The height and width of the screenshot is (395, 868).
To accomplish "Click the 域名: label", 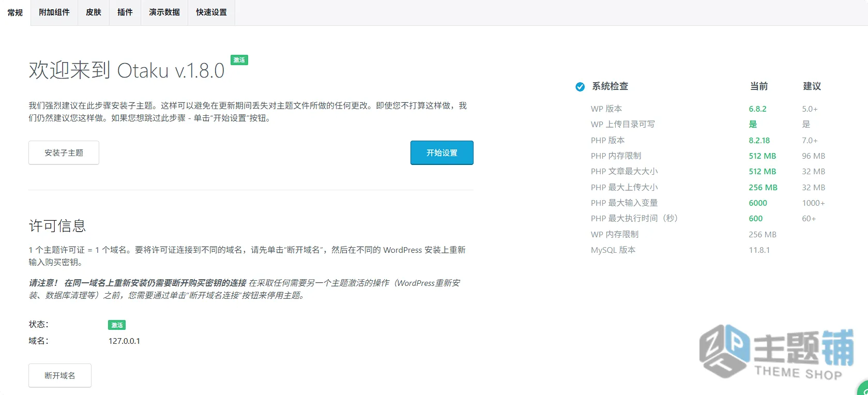I will tap(39, 341).
